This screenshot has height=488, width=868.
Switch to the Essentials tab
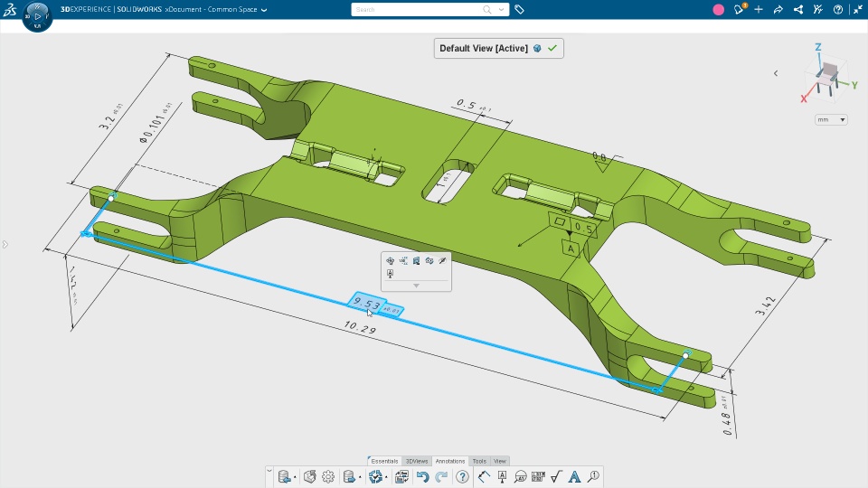(x=385, y=461)
